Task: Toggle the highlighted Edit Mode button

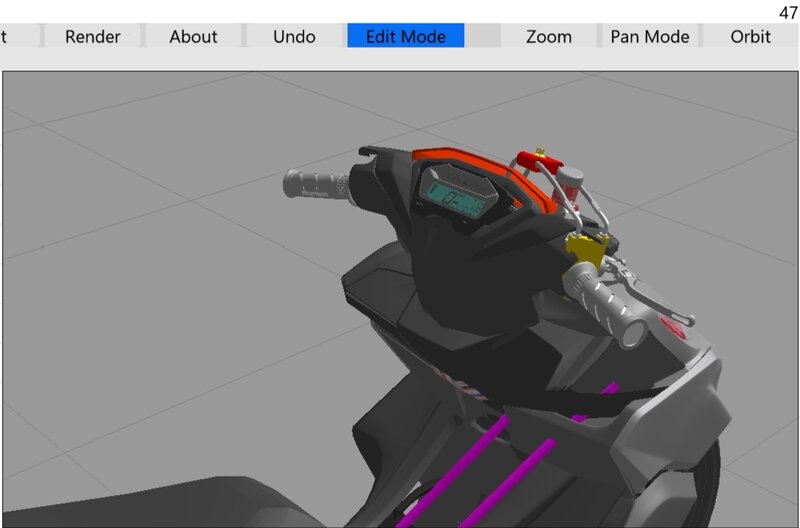Action: click(x=406, y=36)
